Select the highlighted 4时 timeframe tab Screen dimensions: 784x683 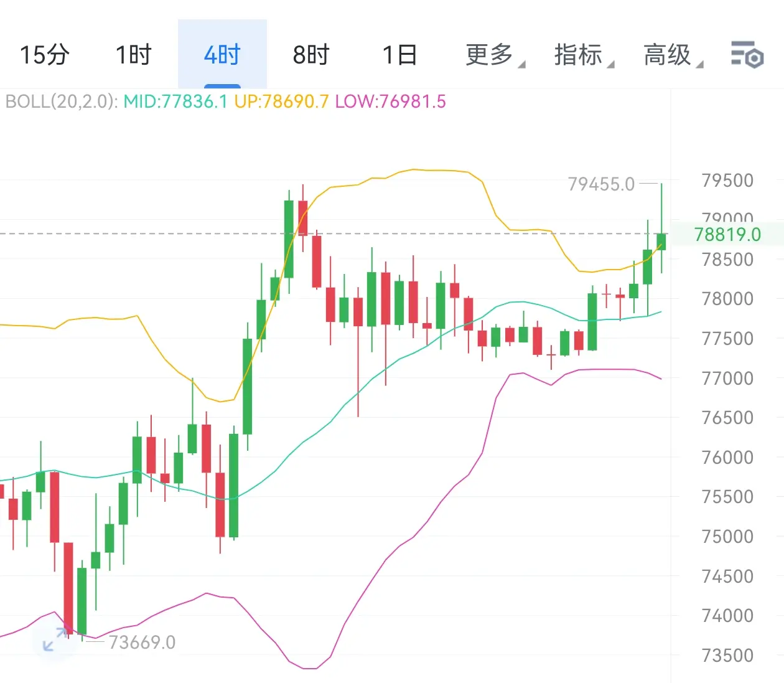tap(222, 55)
